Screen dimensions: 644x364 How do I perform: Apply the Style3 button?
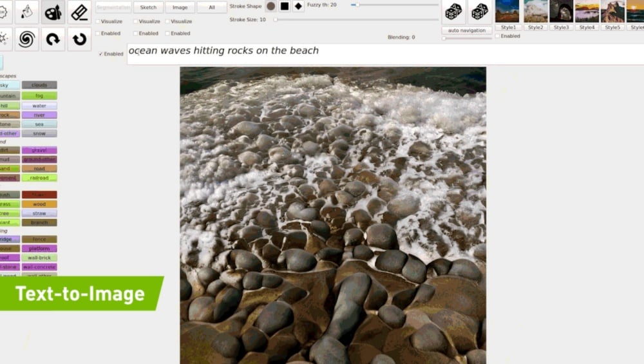click(561, 28)
